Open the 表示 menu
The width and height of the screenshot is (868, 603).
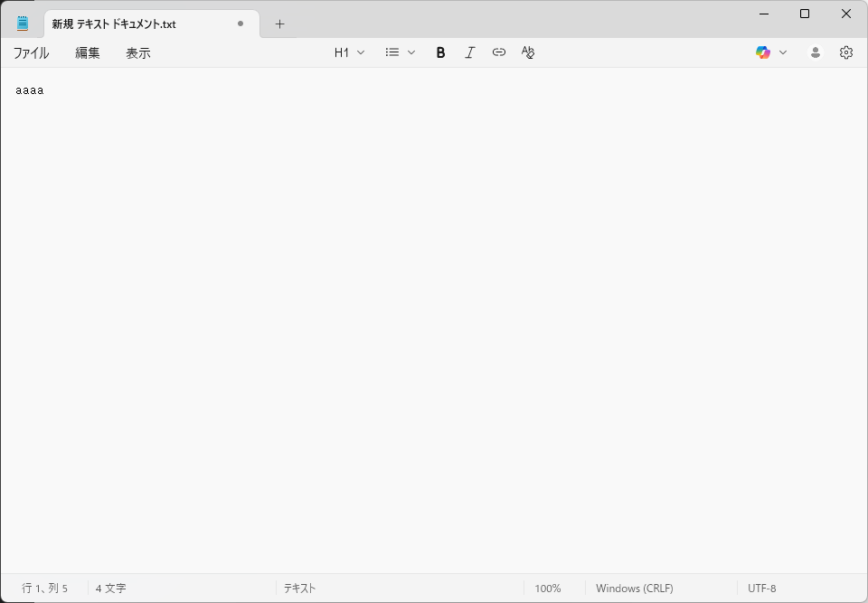click(x=138, y=53)
